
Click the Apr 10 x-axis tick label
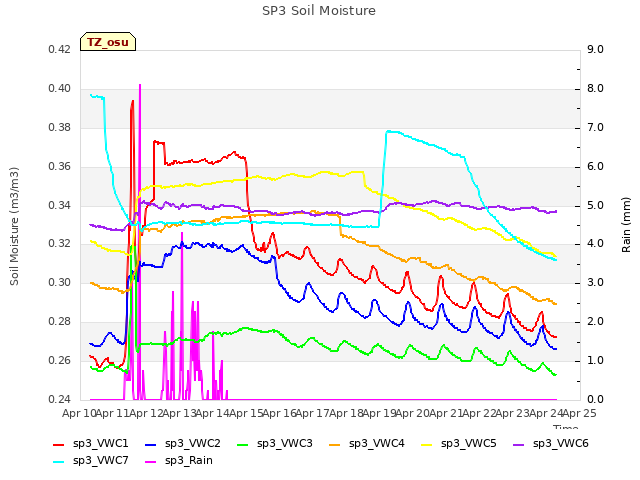[79, 413]
